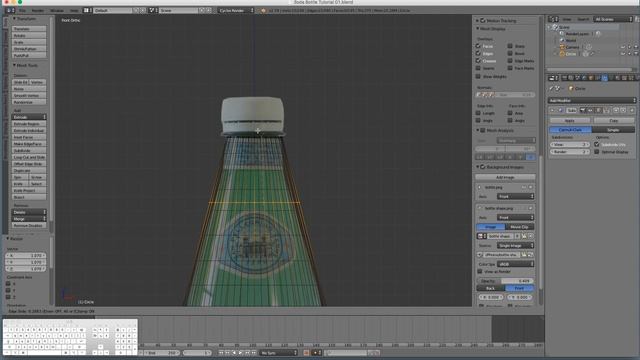Enable Optimal Display checkbox

click(596, 152)
